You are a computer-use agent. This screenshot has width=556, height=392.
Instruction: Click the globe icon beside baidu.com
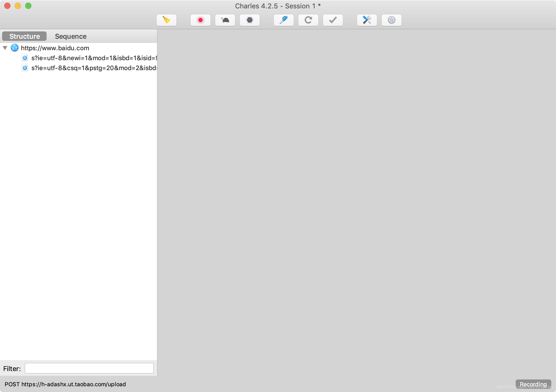coord(15,48)
